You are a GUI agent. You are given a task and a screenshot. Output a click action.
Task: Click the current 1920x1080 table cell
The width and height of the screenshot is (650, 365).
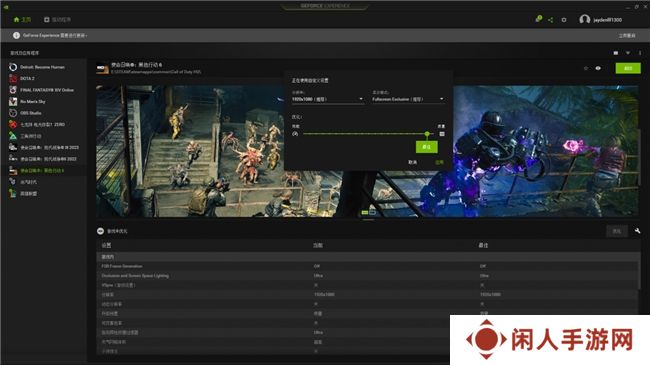click(324, 294)
